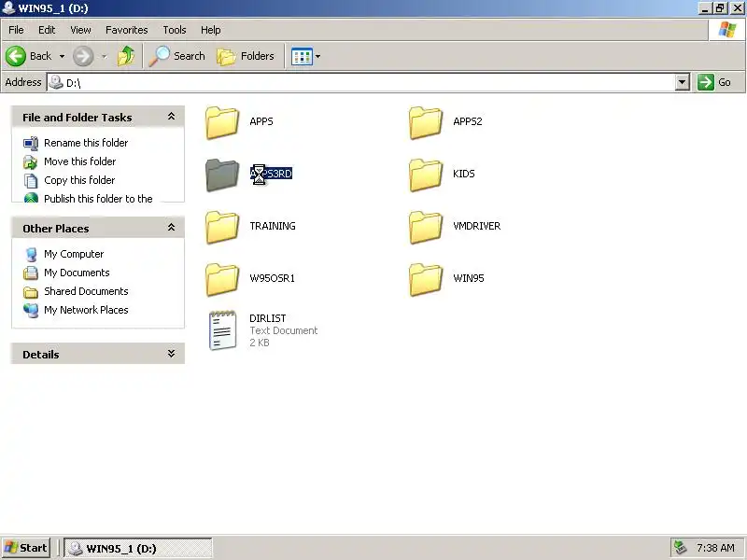747x560 pixels.
Task: Open My Network Places link
Action: (86, 310)
